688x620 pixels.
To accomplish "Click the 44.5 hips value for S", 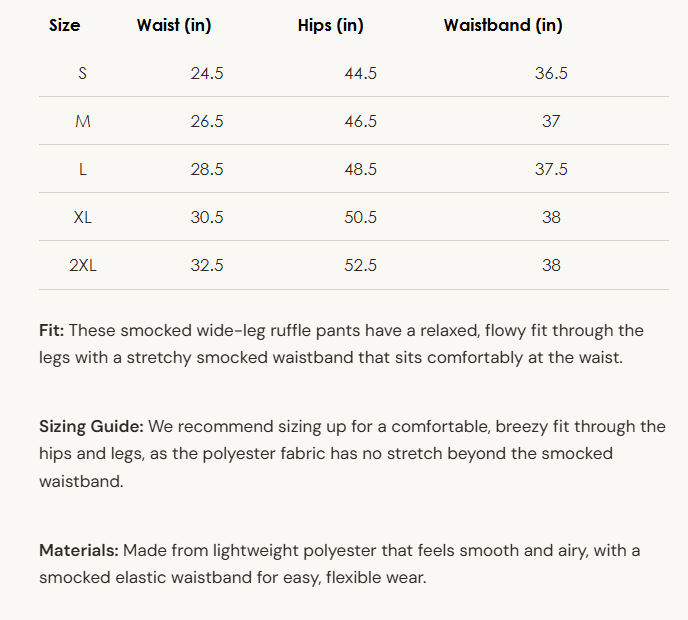I will [360, 73].
